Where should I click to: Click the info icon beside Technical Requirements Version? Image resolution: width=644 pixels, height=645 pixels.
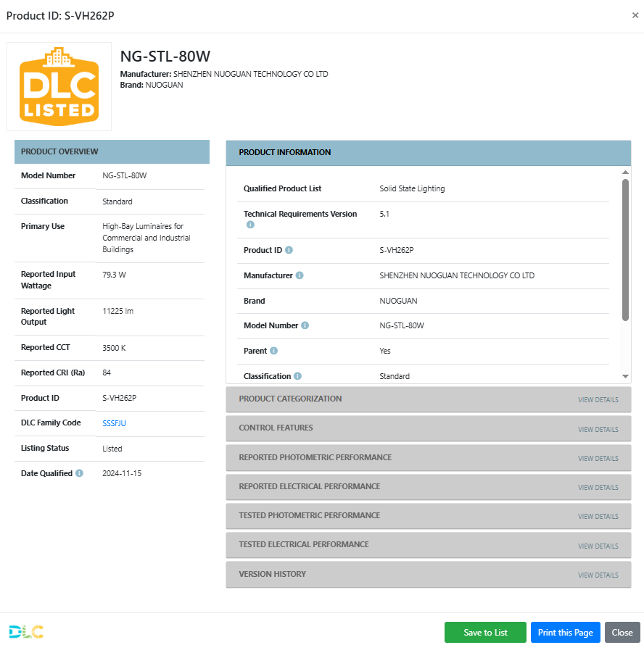[x=250, y=225]
